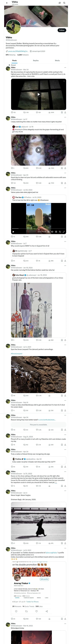Switch to the Media tab
72x644 pixels.
coord(57,61)
